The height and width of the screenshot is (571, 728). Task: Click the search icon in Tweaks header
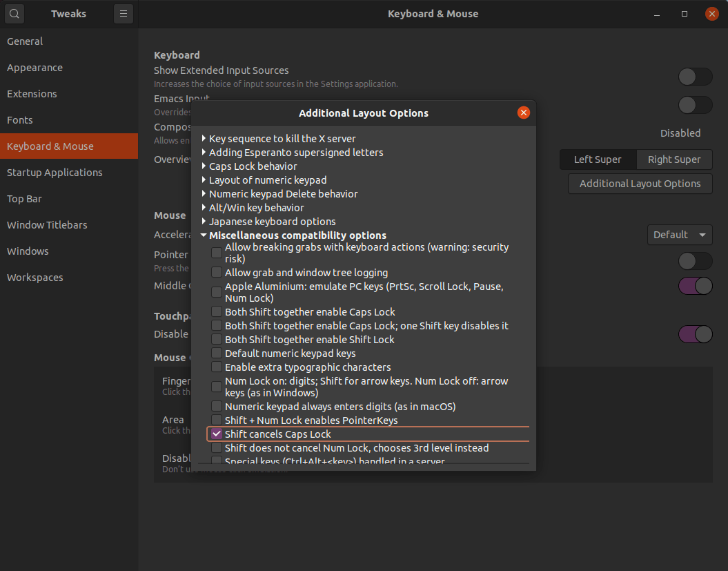(14, 14)
